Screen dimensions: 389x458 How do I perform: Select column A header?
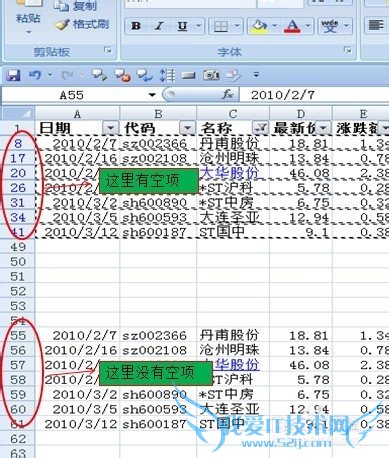[x=77, y=114]
